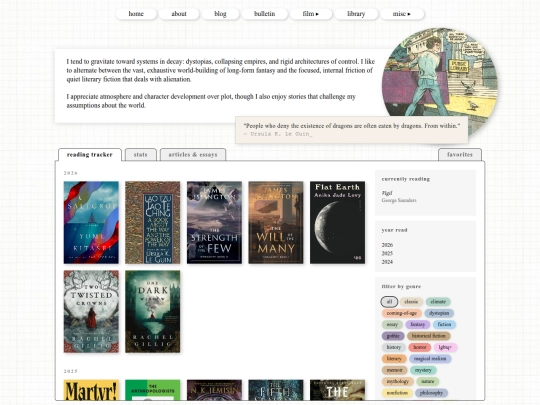This screenshot has width=540, height=405.
Task: Filter books by nonfiction genre
Action: pyautogui.click(x=397, y=393)
